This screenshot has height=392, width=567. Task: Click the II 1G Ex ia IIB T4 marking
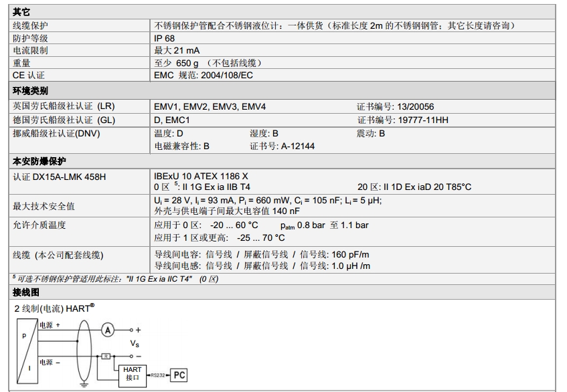pos(216,187)
